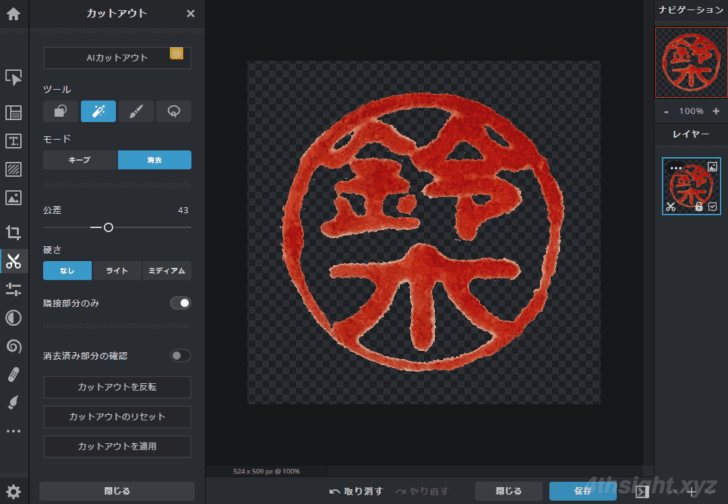Open settings gear at bottom left
The width and height of the screenshot is (728, 504).
coord(14,491)
